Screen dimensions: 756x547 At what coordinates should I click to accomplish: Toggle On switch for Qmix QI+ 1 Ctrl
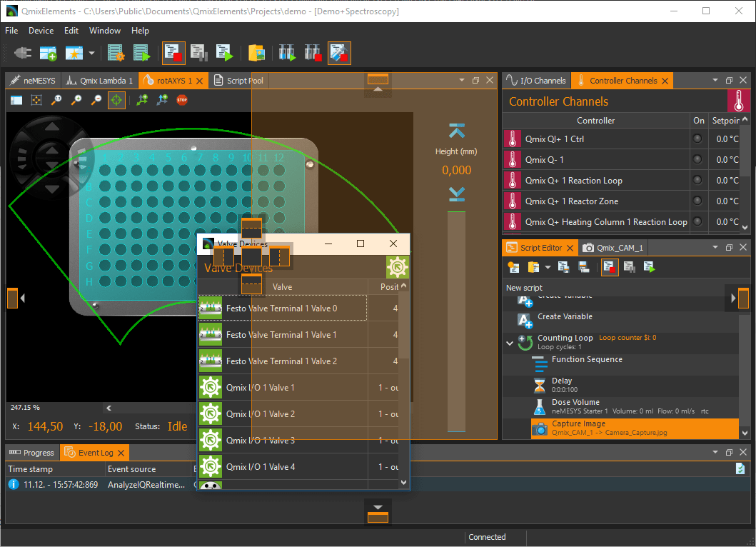697,138
